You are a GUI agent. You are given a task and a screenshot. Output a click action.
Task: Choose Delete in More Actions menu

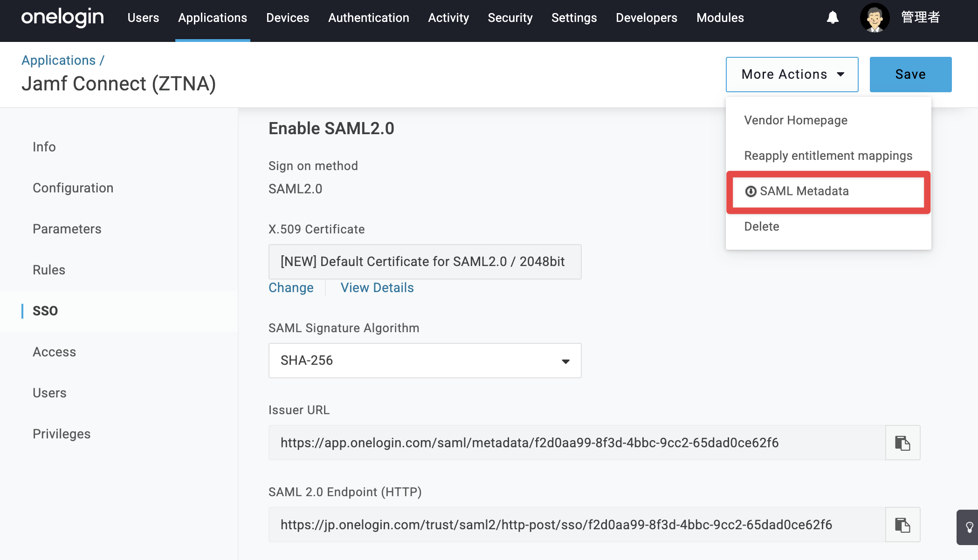pyautogui.click(x=828, y=226)
